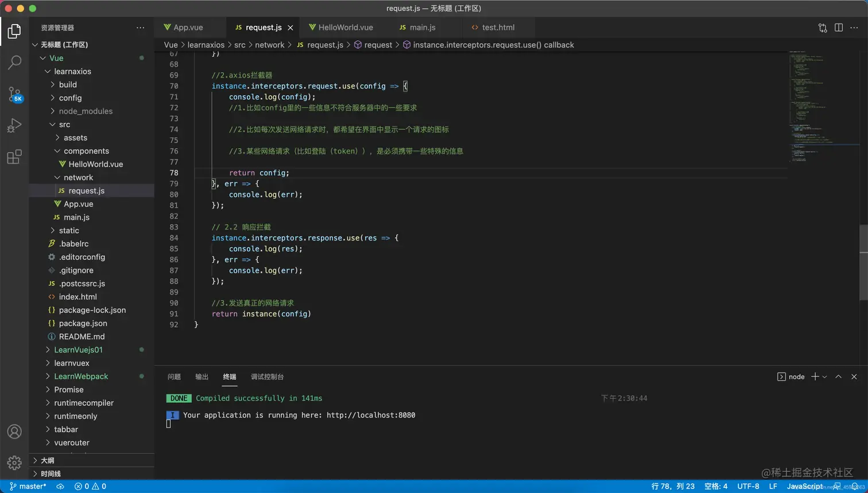868x493 pixels.
Task: Collapse the learnaxios folder
Action: 92,71
